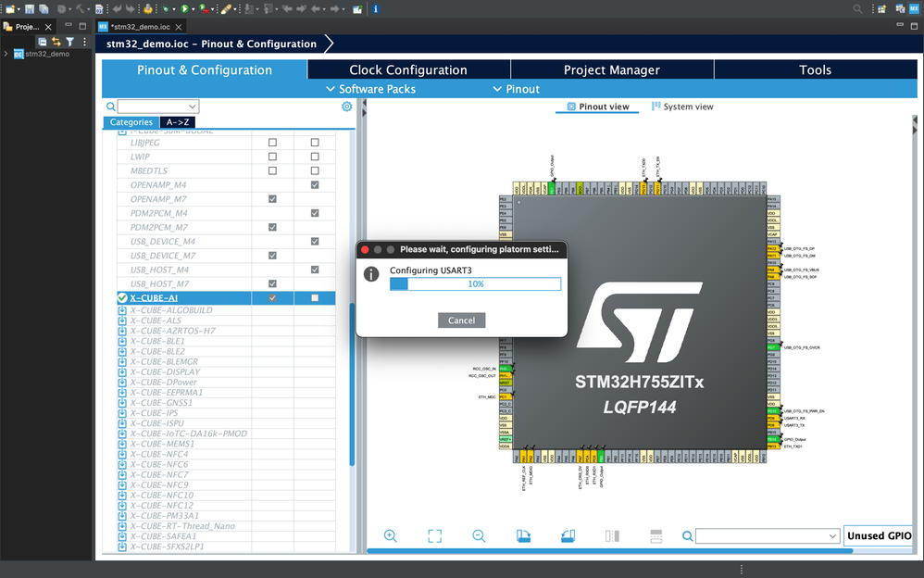Image resolution: width=924 pixels, height=578 pixels.
Task: Collapse all in the Project Explorer toolbar
Action: tap(42, 42)
